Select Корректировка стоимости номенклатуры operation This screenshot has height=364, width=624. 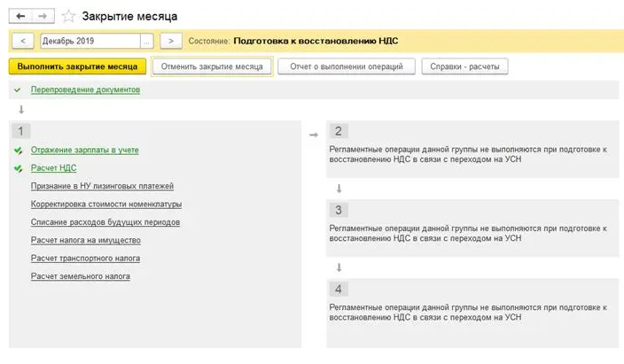[106, 204]
